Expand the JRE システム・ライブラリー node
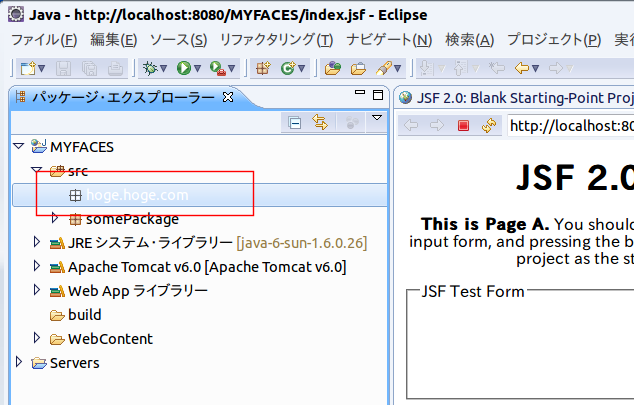Image resolution: width=634 pixels, height=405 pixels. (37, 242)
